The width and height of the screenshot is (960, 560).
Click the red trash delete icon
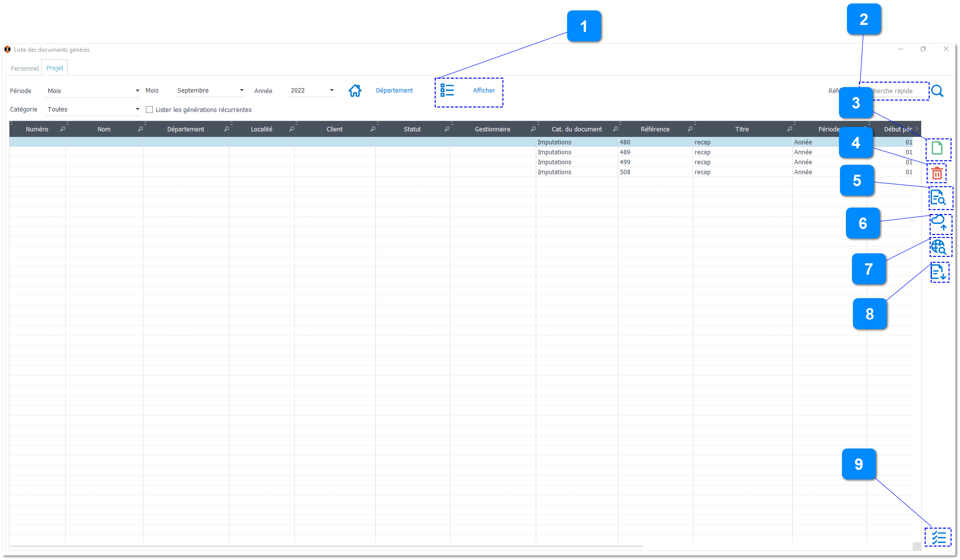click(x=937, y=173)
